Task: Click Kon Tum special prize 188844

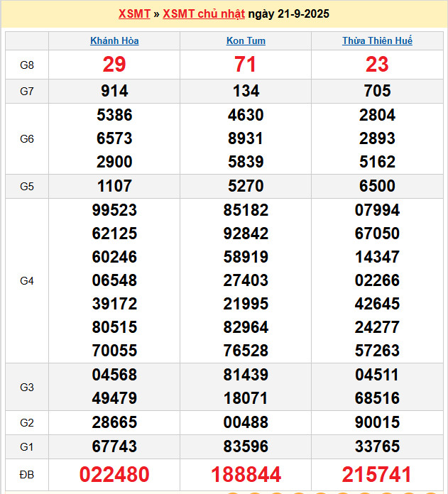Action: pos(246,474)
